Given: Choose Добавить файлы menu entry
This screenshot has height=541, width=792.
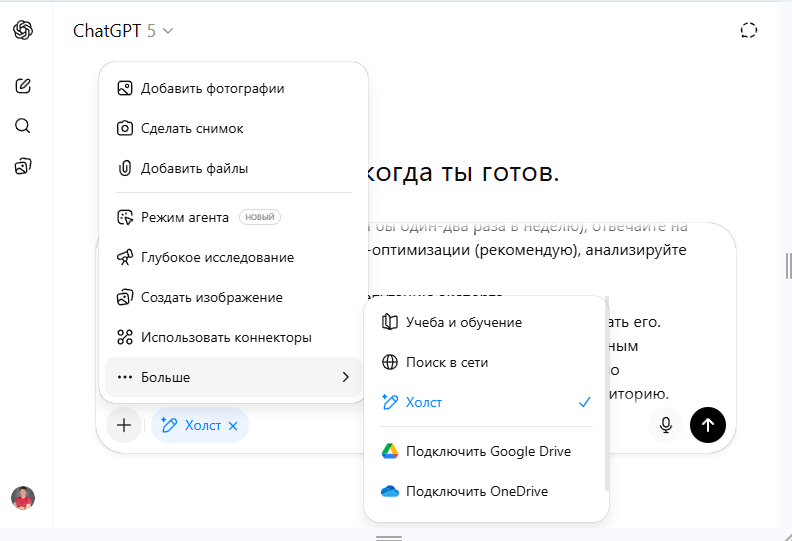Looking at the screenshot, I should click(233, 168).
